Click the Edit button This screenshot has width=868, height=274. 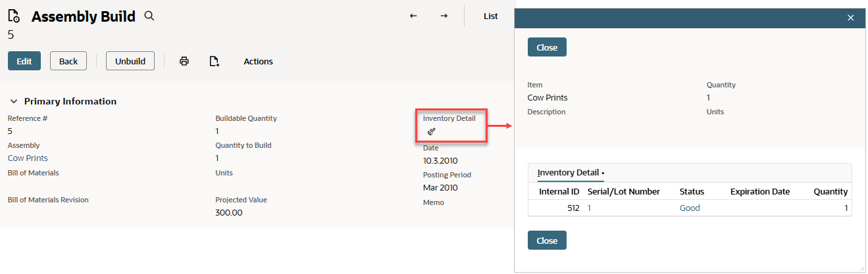(x=24, y=61)
